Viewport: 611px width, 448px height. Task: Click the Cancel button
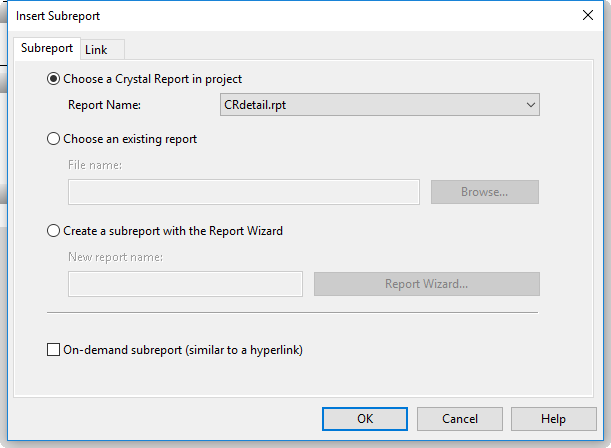(x=460, y=419)
